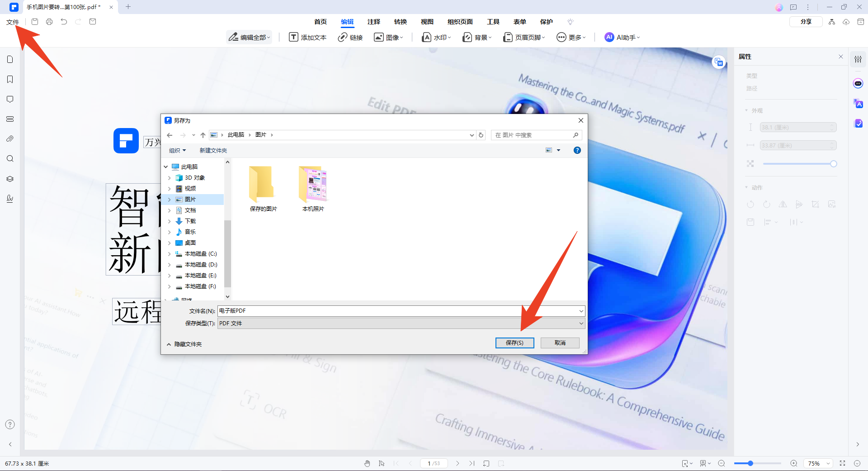868x471 pixels.
Task: Open the search magnifier in left sidebar
Action: pyautogui.click(x=10, y=159)
